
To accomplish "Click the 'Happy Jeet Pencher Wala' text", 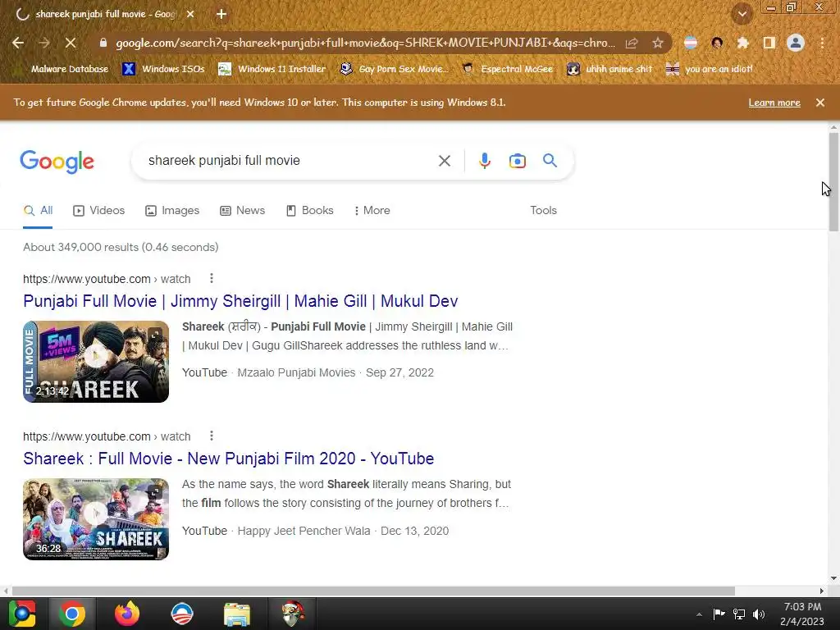I will 304,531.
